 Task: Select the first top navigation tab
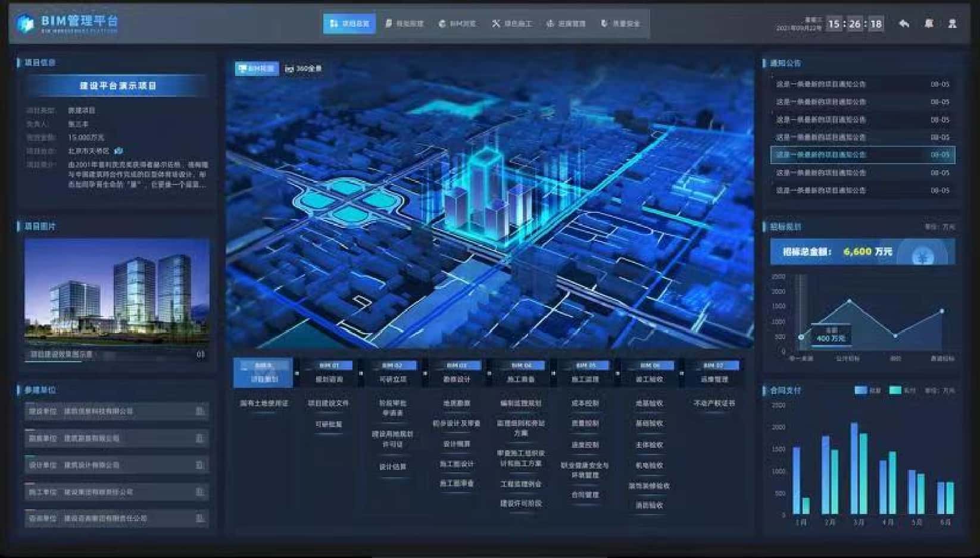349,24
